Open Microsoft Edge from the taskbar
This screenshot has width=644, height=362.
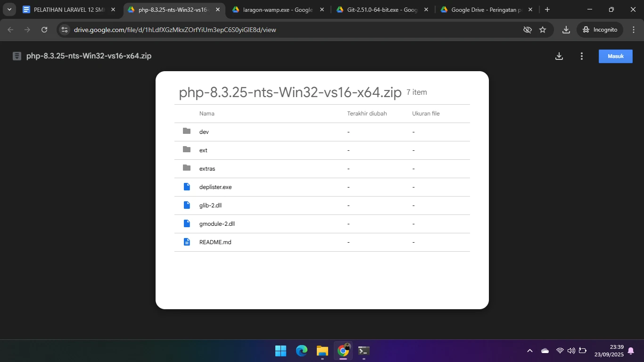[x=301, y=351]
